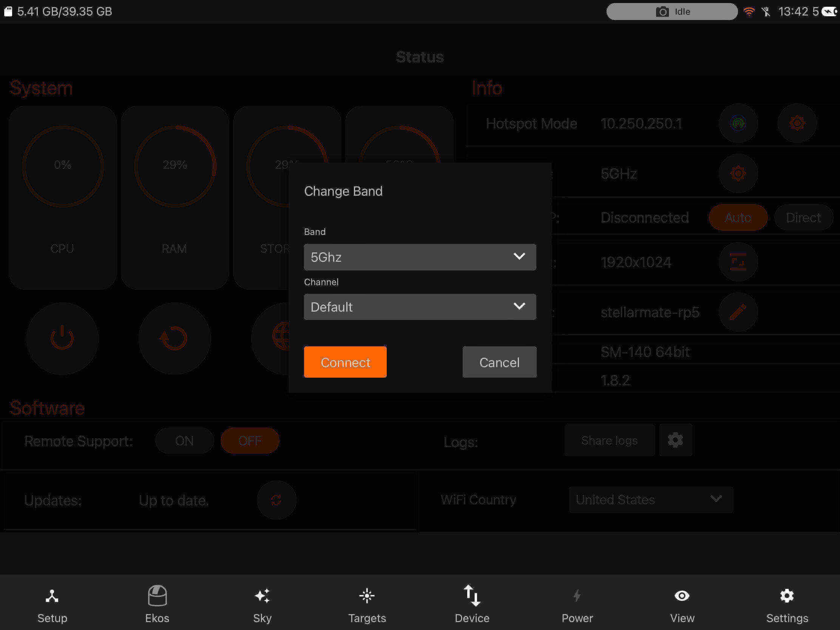Select the Direct connection mode
840x630 pixels.
tap(803, 218)
